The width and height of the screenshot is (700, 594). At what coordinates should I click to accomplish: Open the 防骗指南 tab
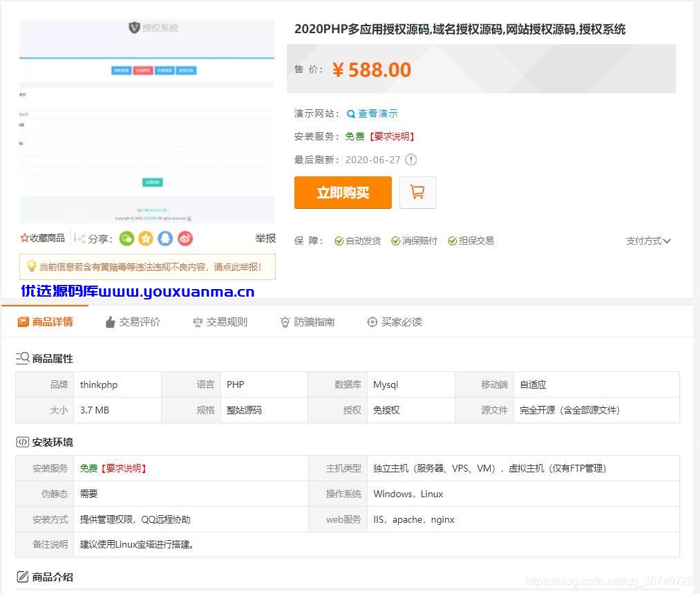307,322
